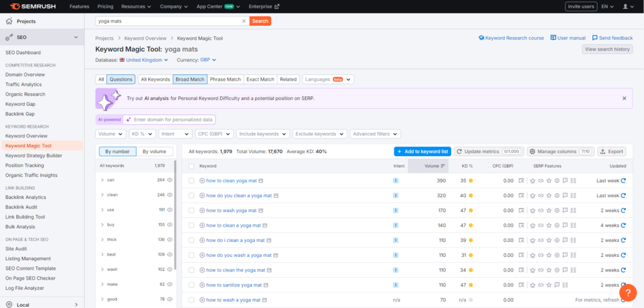Click View search history button
Screen dimensions: 644x308
[607, 49]
